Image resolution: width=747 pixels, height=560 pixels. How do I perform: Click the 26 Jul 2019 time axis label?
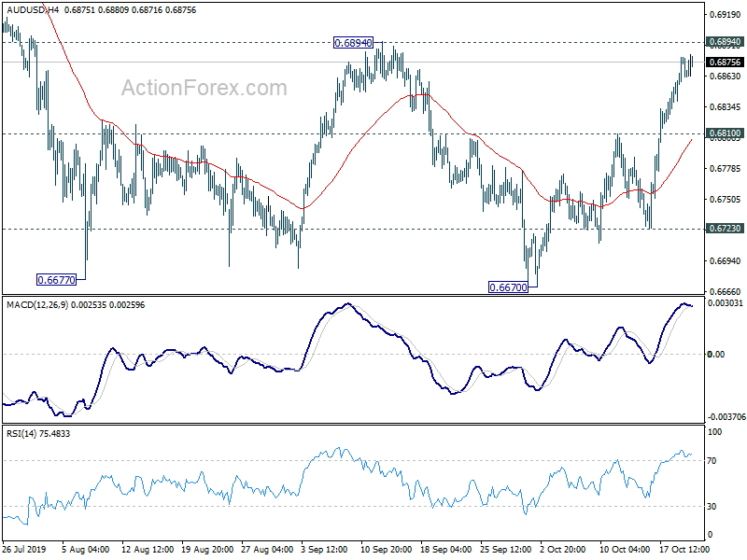24,550
